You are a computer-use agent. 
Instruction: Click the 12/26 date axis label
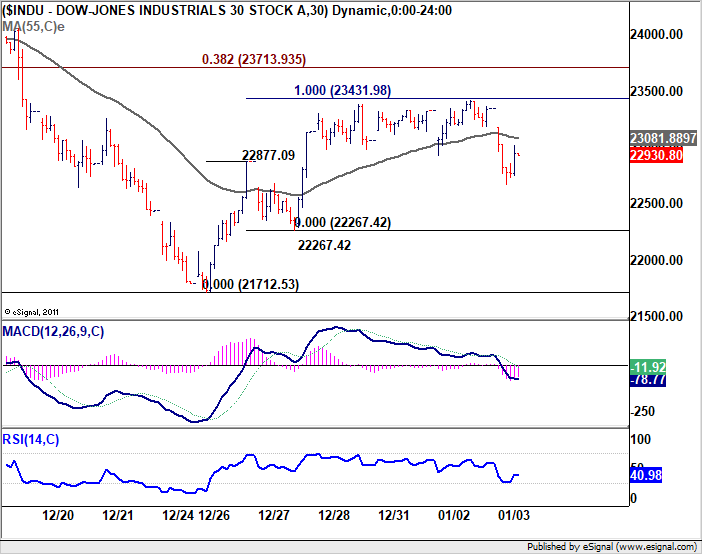click(x=214, y=515)
